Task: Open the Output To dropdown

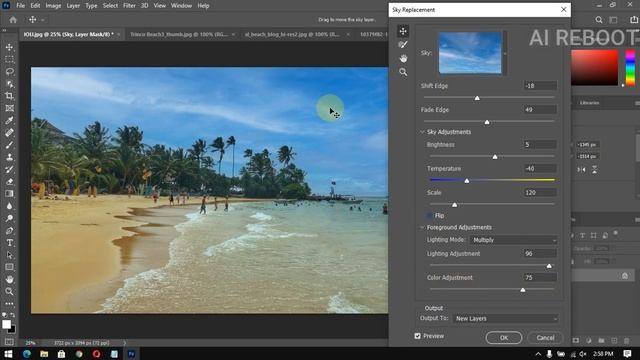Action: (x=505, y=318)
